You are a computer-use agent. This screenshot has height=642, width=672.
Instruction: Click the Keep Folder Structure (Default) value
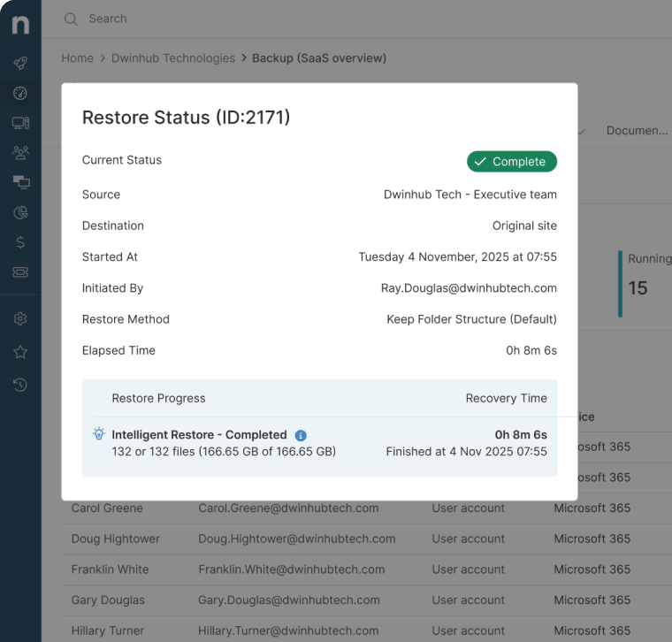pyautogui.click(x=471, y=319)
